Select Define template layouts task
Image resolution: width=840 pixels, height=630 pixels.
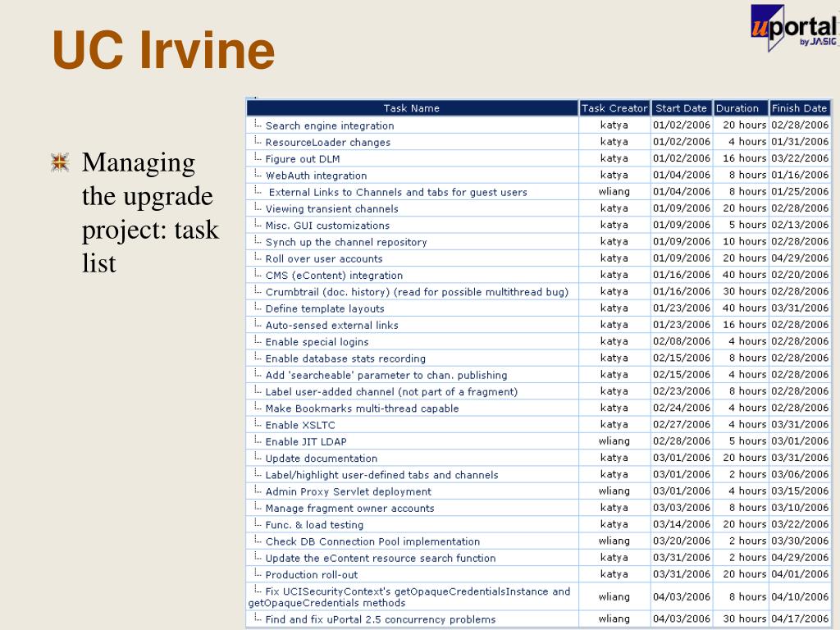(x=325, y=308)
